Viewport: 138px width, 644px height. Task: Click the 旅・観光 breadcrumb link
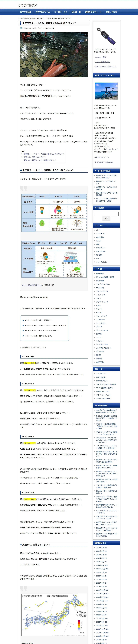point(32,18)
